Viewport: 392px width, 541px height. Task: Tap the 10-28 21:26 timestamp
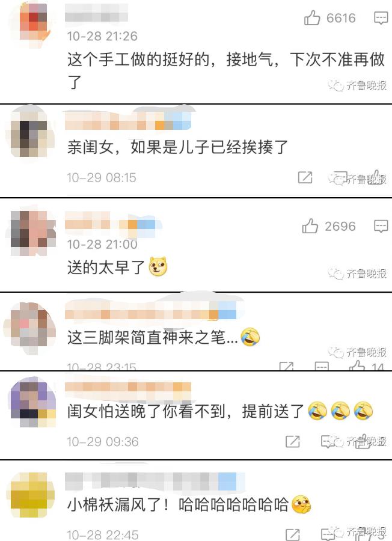[x=102, y=36]
